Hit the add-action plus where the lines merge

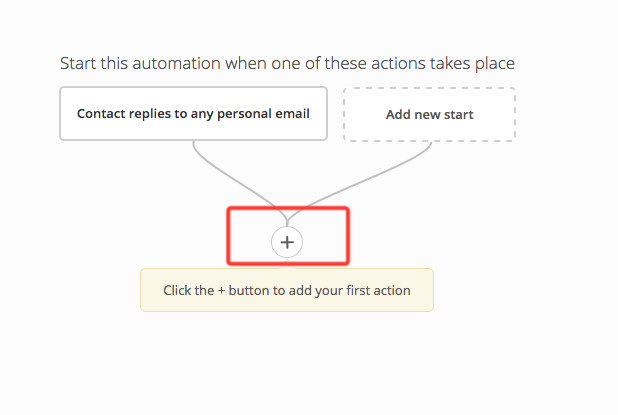tap(287, 242)
